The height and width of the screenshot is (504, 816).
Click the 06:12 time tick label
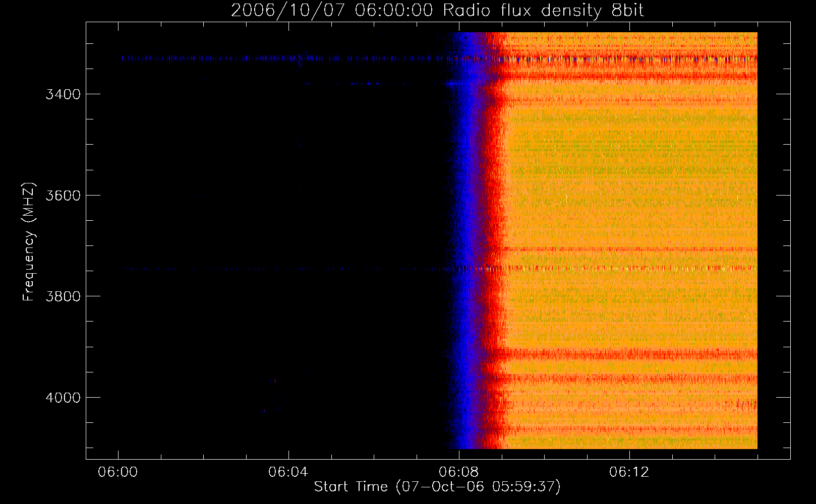(629, 472)
